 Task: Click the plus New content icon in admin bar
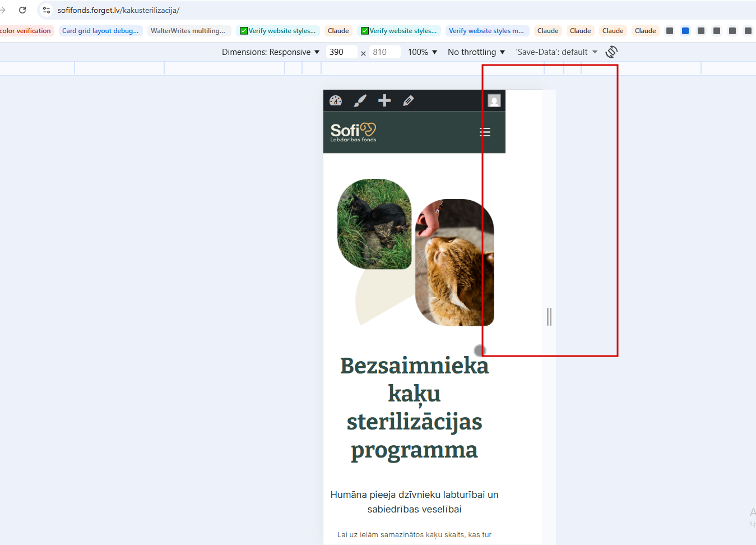coord(384,101)
